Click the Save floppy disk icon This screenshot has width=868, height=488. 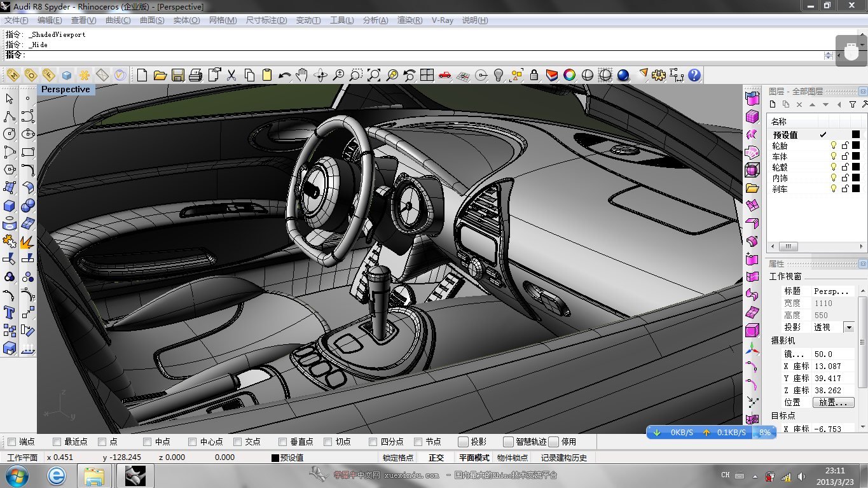[178, 75]
